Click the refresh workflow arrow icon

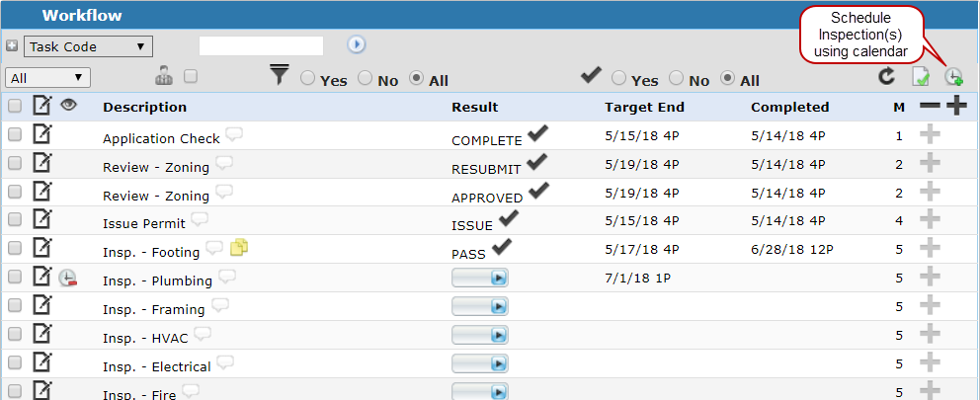coord(886,76)
